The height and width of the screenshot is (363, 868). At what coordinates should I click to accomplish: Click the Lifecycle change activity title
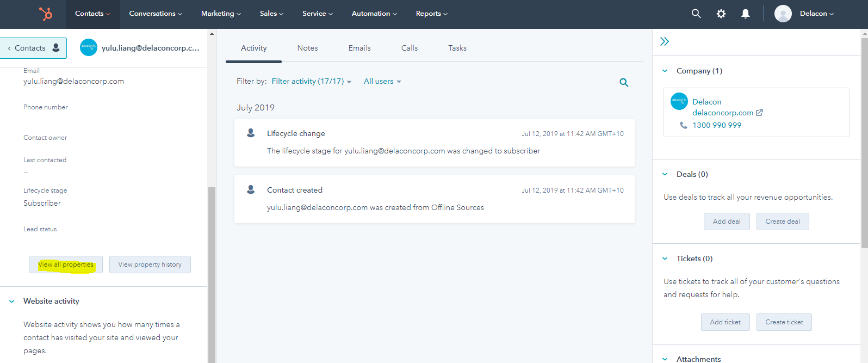pos(296,133)
